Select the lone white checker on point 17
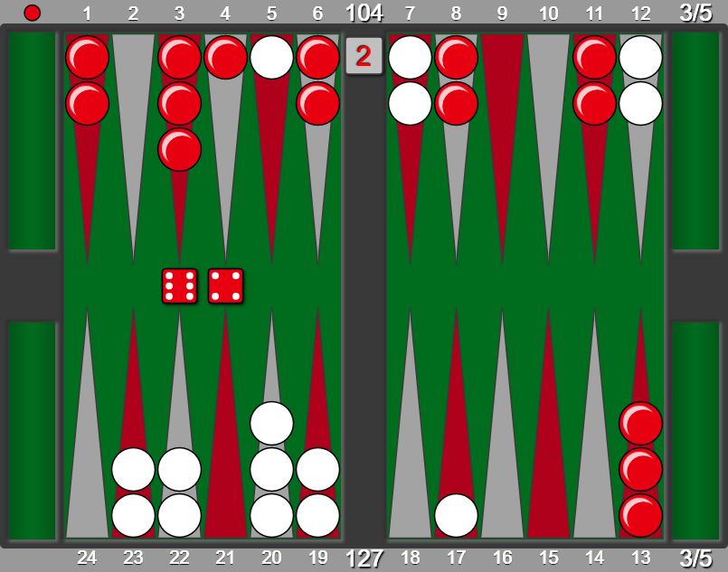 coord(457,515)
